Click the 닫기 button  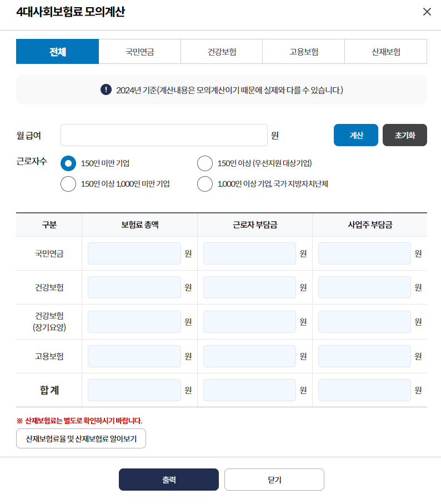point(274,480)
